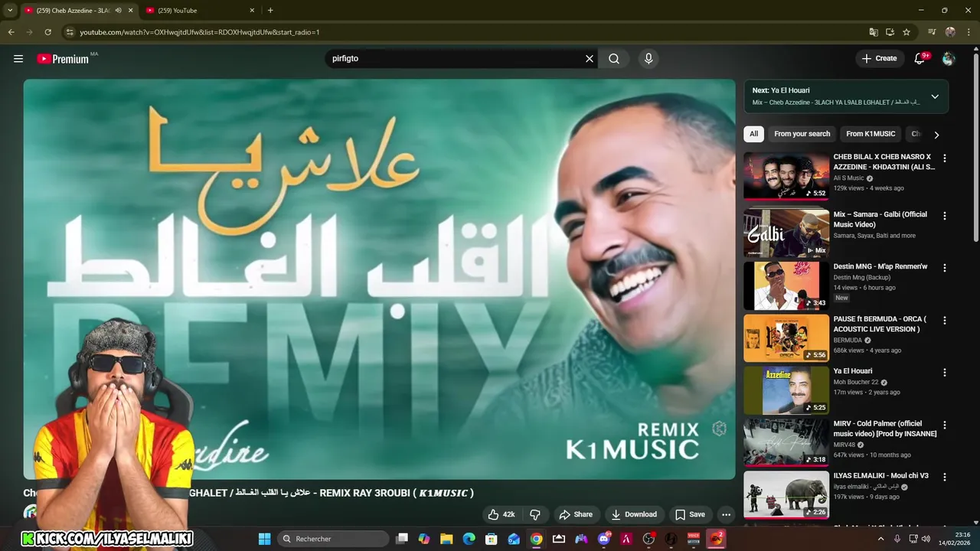The image size is (980, 551).
Task: Install app icon in address bar
Action: click(890, 32)
